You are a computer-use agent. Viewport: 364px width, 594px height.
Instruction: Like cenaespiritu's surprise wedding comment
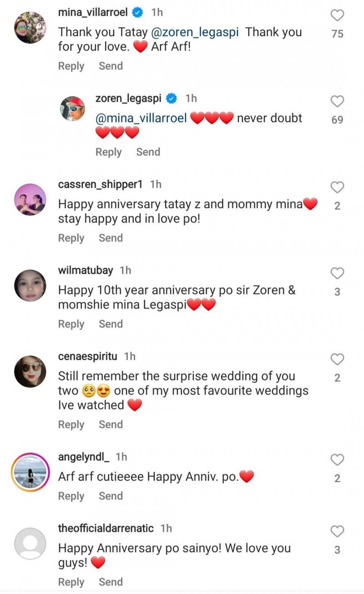coord(337,359)
